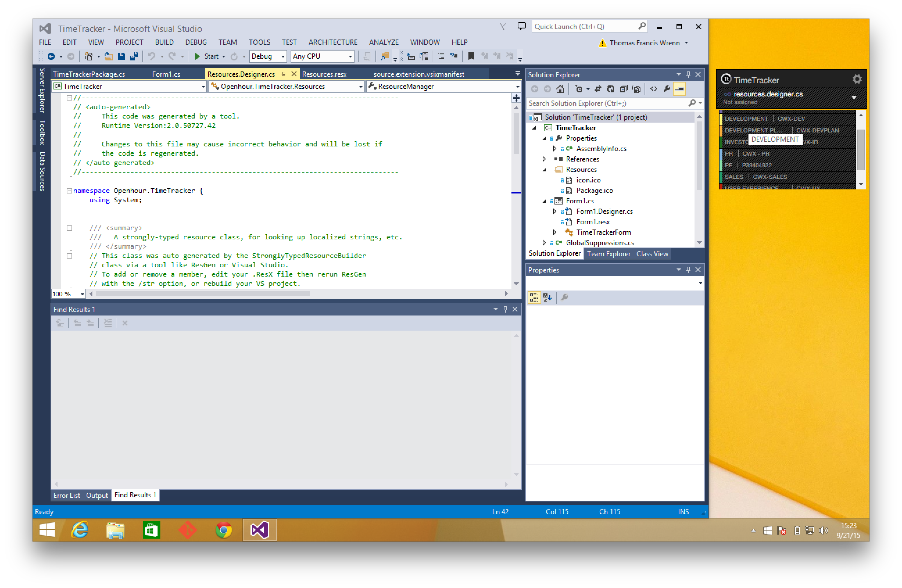Viewport: 902px width, 588px height.
Task: Click the Navigate Backward arrow icon
Action: 51,56
